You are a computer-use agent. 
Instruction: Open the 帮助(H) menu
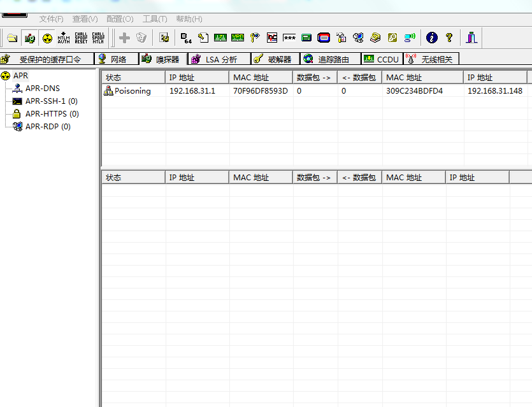(x=189, y=19)
